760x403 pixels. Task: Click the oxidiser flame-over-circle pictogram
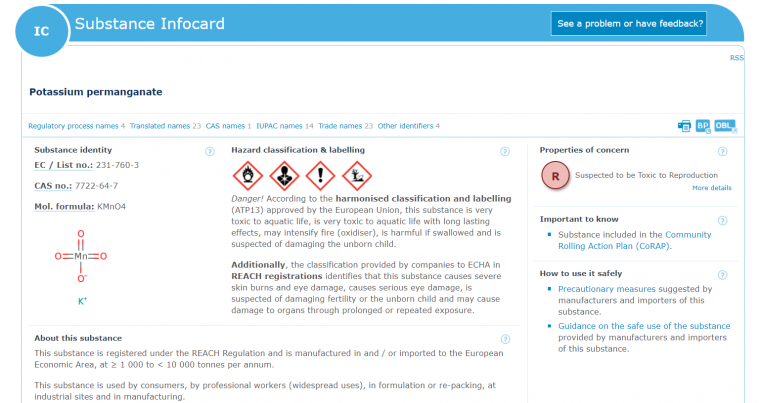click(247, 176)
